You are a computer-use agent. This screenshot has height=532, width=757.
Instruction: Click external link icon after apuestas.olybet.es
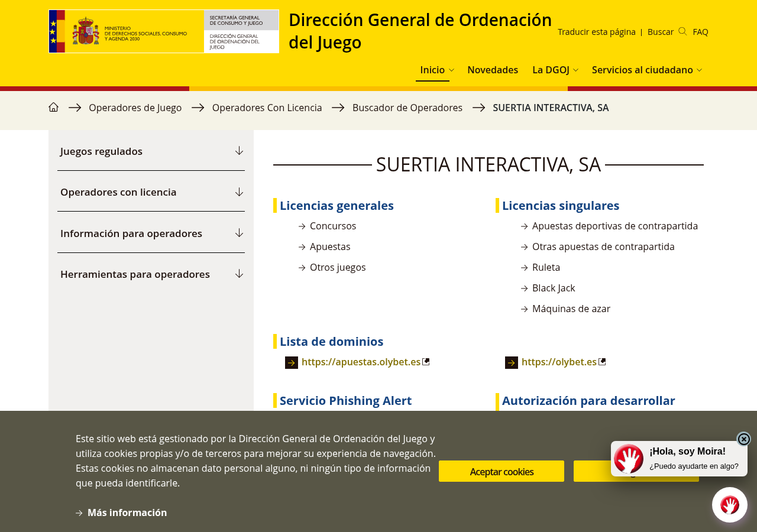pyautogui.click(x=426, y=362)
